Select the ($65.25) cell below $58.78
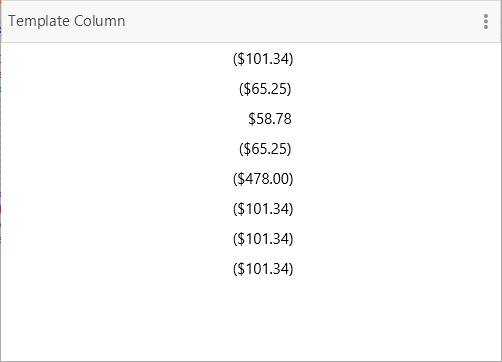The width and height of the screenshot is (502, 362). (265, 149)
